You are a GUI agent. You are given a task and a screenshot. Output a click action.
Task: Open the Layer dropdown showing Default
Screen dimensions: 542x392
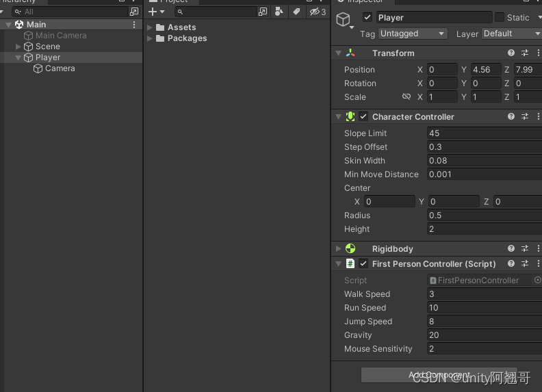[x=512, y=34]
